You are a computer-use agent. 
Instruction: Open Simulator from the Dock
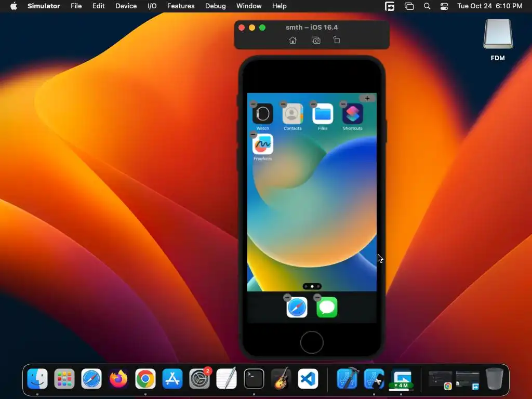click(x=374, y=379)
